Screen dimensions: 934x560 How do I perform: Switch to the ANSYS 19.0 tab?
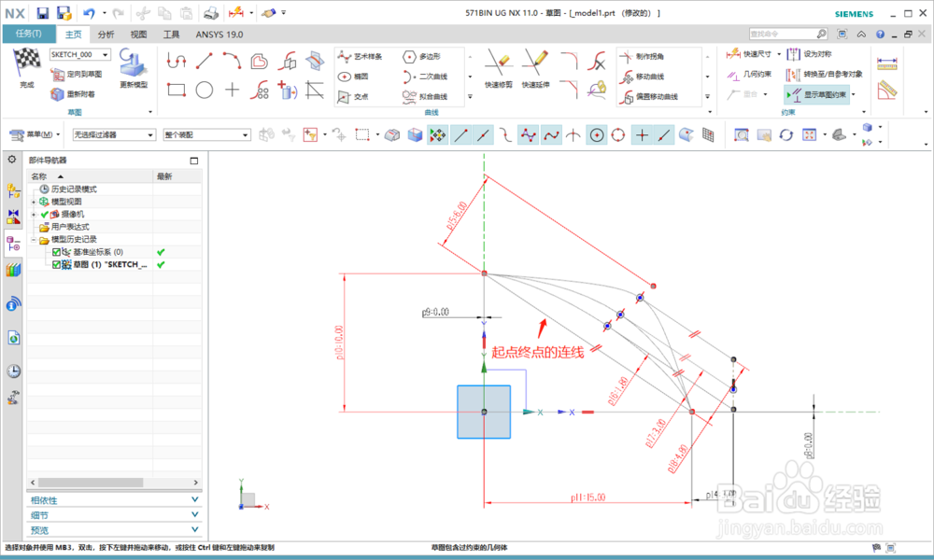point(219,35)
